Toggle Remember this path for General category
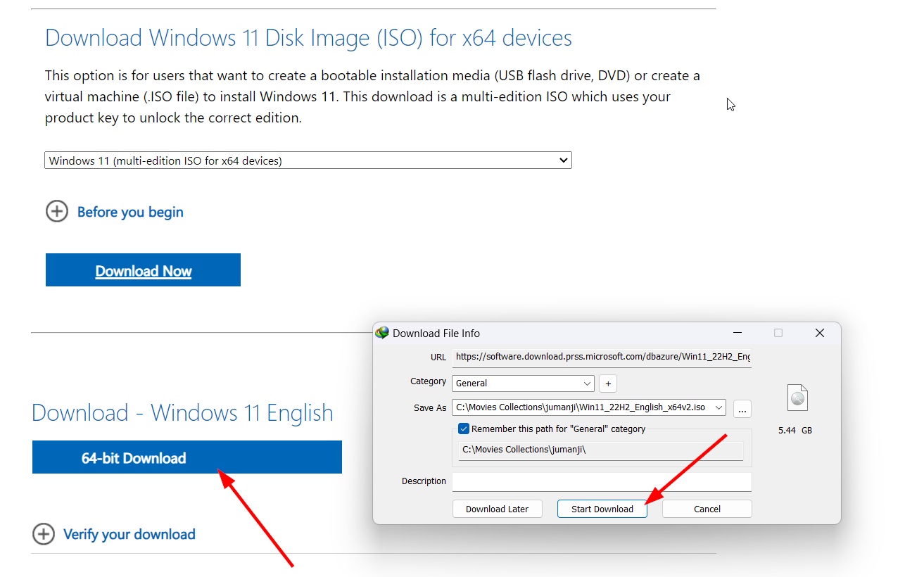Image resolution: width=924 pixels, height=577 pixels. point(464,429)
